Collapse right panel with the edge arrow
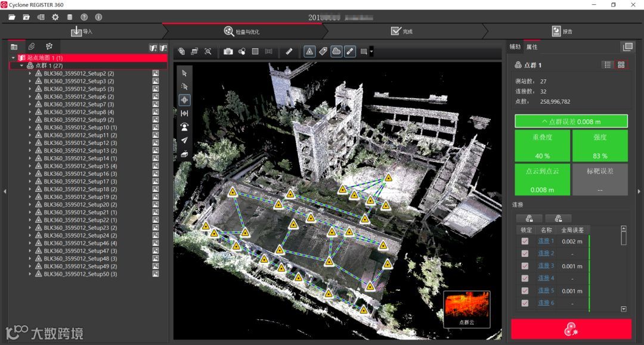 click(x=639, y=191)
